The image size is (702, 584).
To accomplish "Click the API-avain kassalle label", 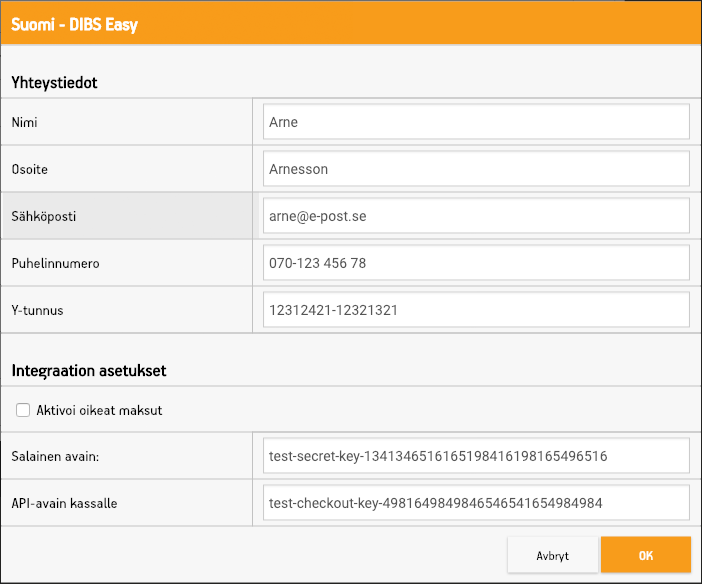I will pyautogui.click(x=64, y=503).
